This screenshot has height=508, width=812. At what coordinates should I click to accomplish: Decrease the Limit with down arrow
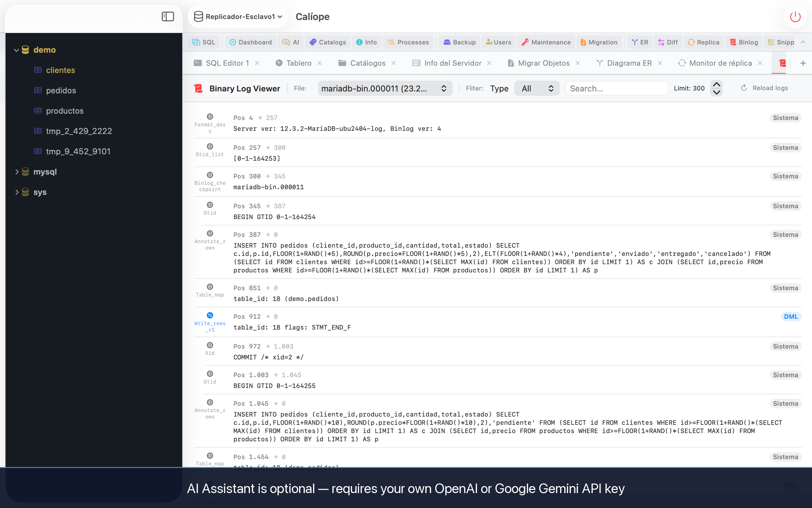click(717, 92)
